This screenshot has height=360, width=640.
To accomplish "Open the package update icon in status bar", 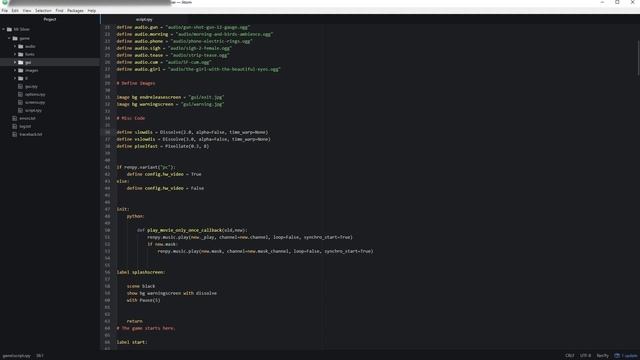I will click(617, 356).
